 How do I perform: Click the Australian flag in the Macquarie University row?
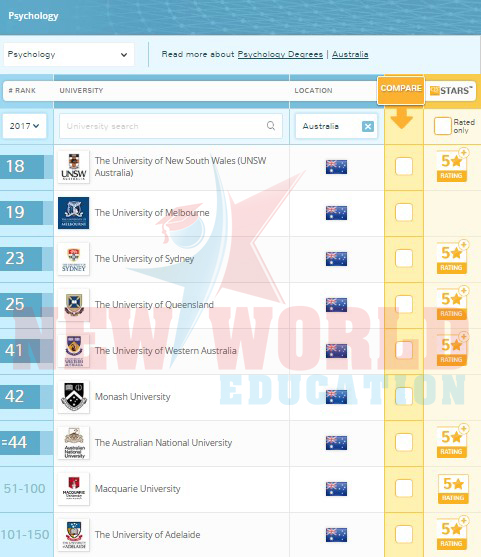click(x=336, y=489)
